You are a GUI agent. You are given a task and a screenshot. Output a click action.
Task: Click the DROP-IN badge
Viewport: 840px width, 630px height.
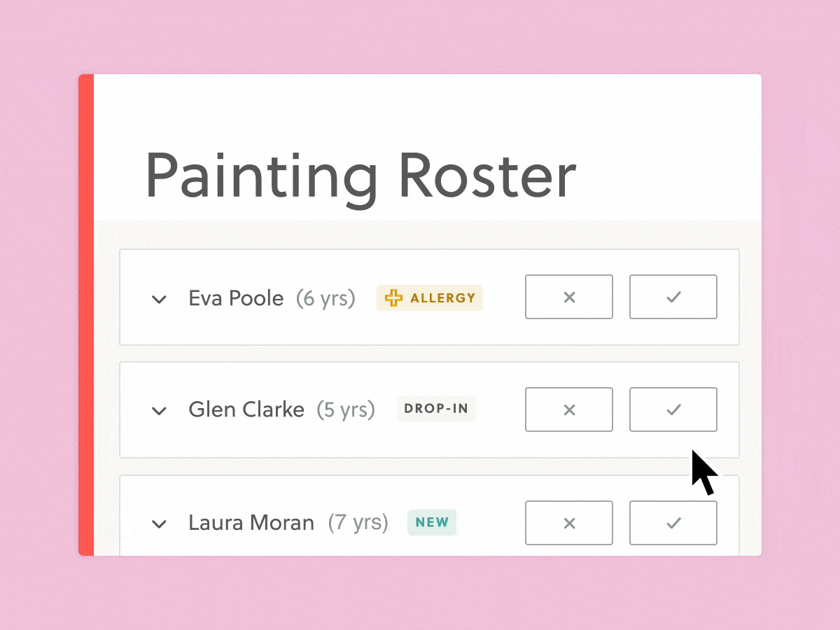pyautogui.click(x=436, y=409)
